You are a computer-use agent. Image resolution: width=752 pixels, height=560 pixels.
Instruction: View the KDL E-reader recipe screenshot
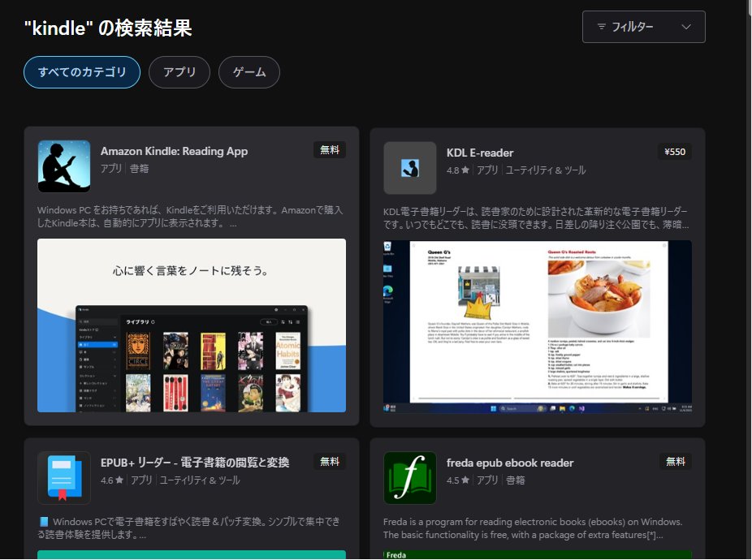point(537,327)
